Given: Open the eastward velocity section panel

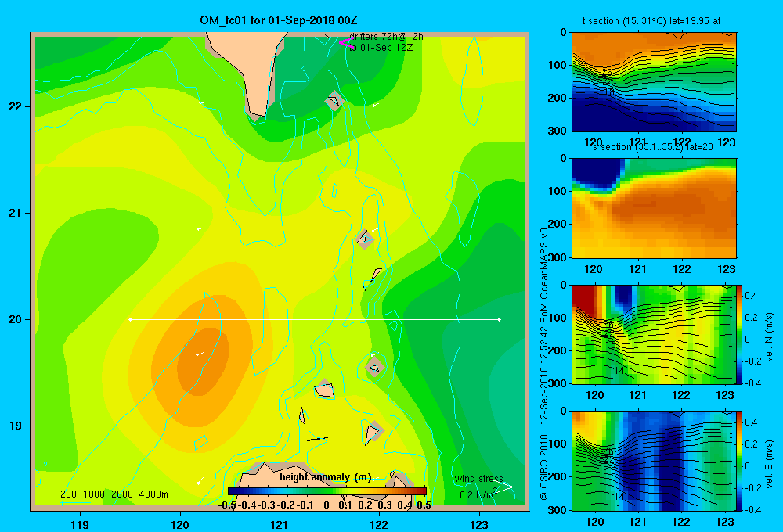Looking at the screenshot, I should tap(654, 461).
